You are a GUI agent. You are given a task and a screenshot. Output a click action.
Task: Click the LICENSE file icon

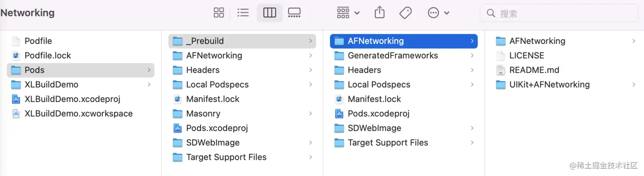(501, 55)
